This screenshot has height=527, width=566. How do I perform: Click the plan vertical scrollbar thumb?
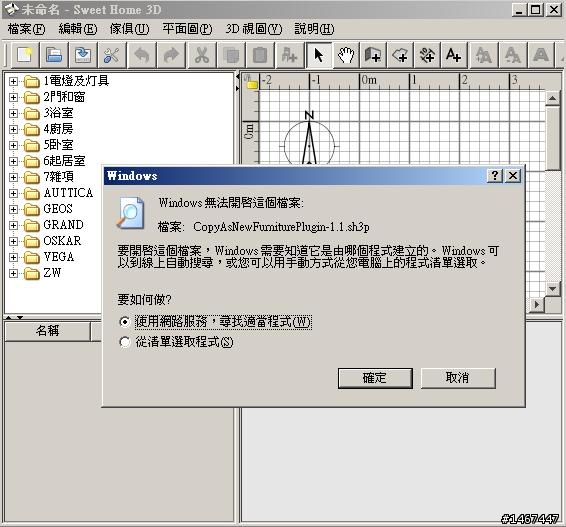click(x=552, y=139)
